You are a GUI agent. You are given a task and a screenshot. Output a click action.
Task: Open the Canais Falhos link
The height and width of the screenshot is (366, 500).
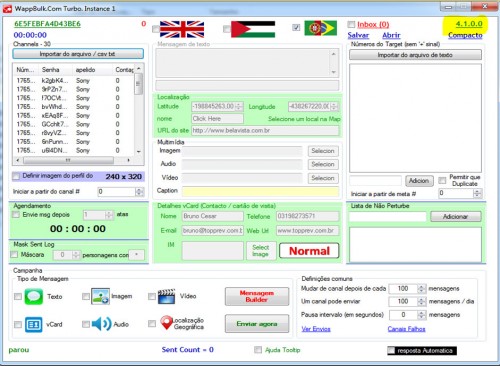(406, 329)
